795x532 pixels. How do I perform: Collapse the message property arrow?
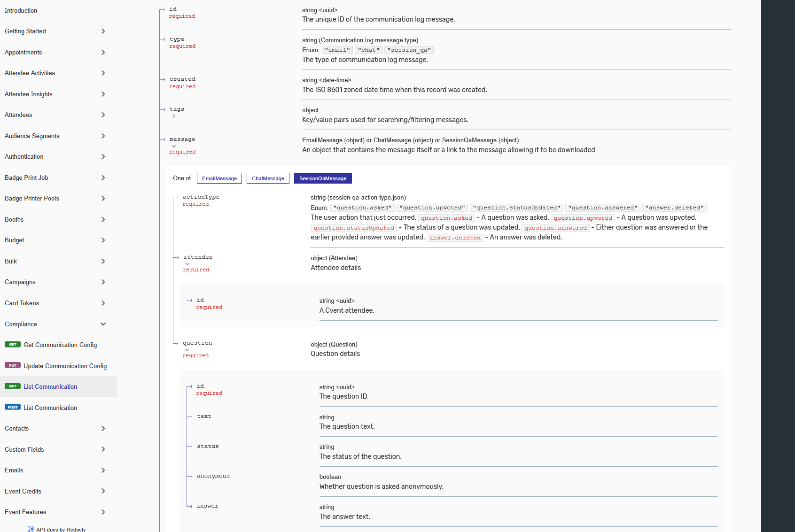[174, 146]
